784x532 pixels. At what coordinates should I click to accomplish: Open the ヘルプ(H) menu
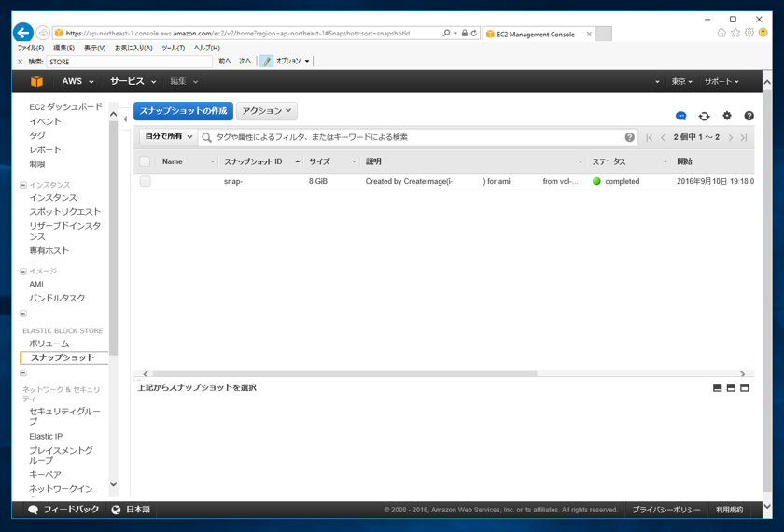207,48
